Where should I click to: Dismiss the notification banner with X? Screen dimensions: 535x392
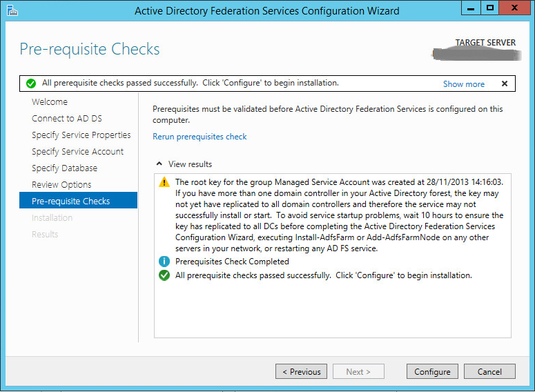tap(505, 84)
